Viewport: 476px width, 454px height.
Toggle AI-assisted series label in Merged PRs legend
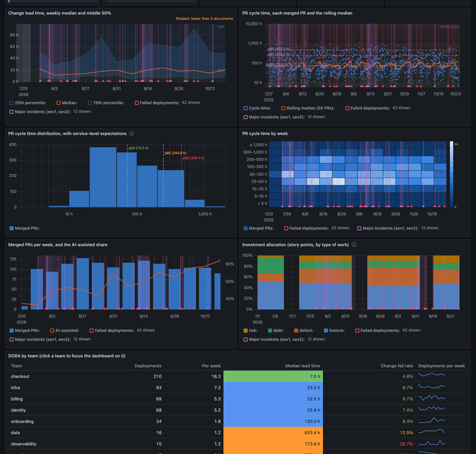pyautogui.click(x=67, y=331)
